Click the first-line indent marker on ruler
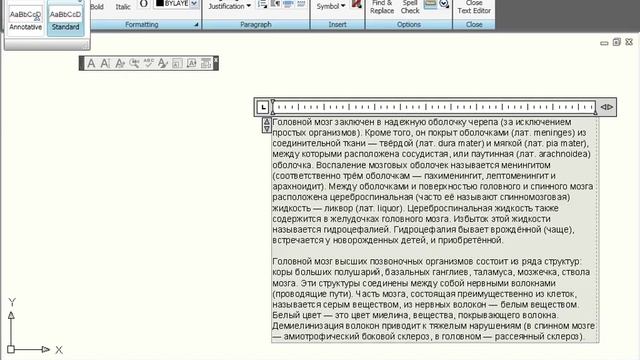640x360 pixels. point(273,102)
